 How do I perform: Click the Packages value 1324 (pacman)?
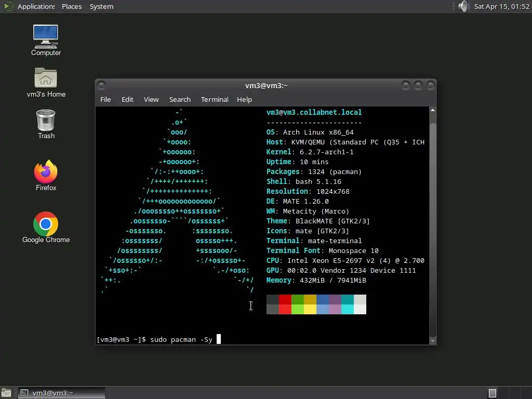(335, 171)
